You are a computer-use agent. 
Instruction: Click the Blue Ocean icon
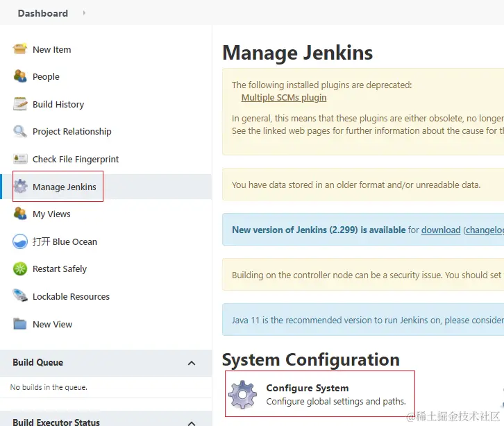tap(20, 241)
